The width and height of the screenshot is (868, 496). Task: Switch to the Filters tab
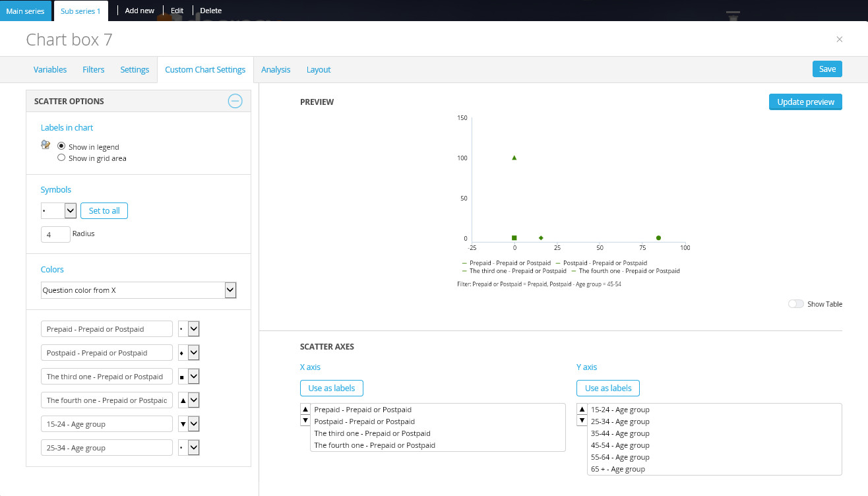tap(93, 70)
